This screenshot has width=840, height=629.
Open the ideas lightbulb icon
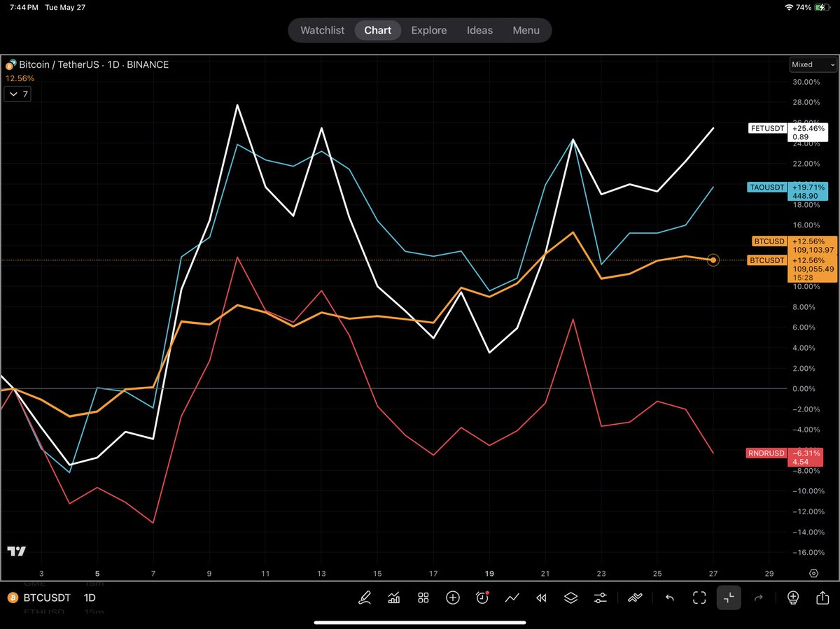pos(792,598)
